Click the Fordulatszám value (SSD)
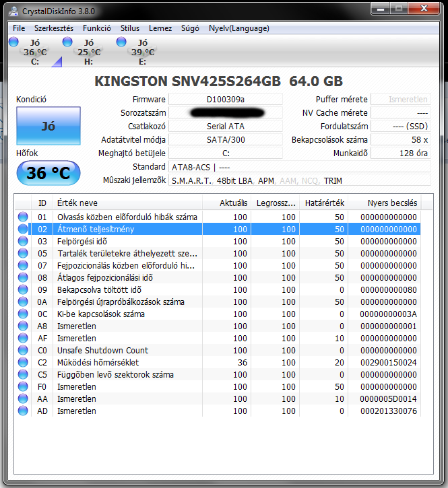The image size is (448, 488). coord(401,126)
